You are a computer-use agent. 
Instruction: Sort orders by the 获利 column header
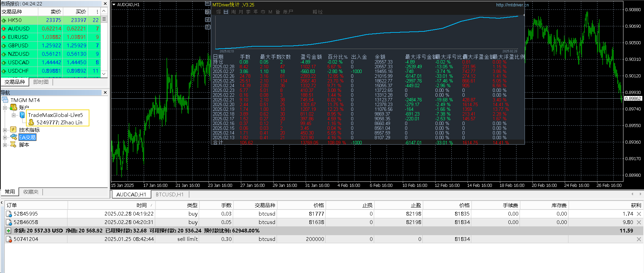point(605,205)
